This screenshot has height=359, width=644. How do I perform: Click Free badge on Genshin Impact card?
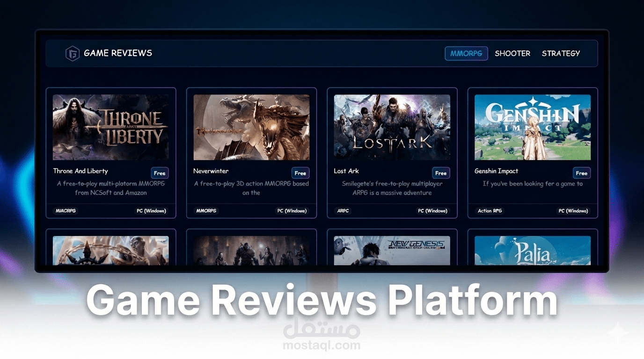coord(582,173)
